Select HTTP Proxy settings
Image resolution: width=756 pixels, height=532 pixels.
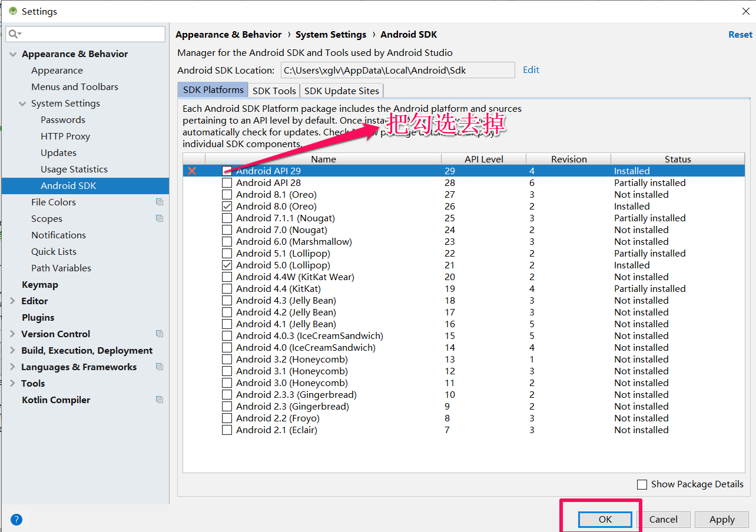pyautogui.click(x=65, y=137)
